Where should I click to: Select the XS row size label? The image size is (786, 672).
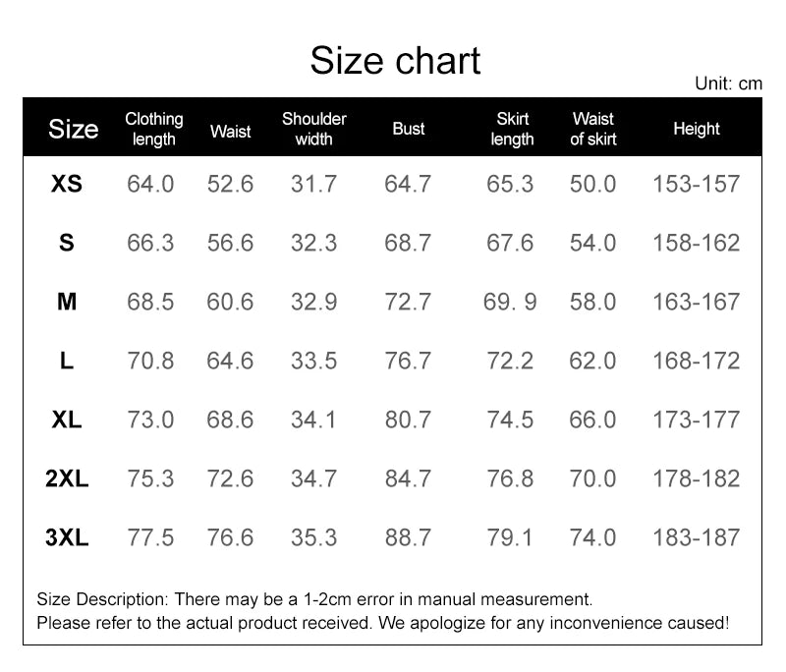pyautogui.click(x=67, y=184)
